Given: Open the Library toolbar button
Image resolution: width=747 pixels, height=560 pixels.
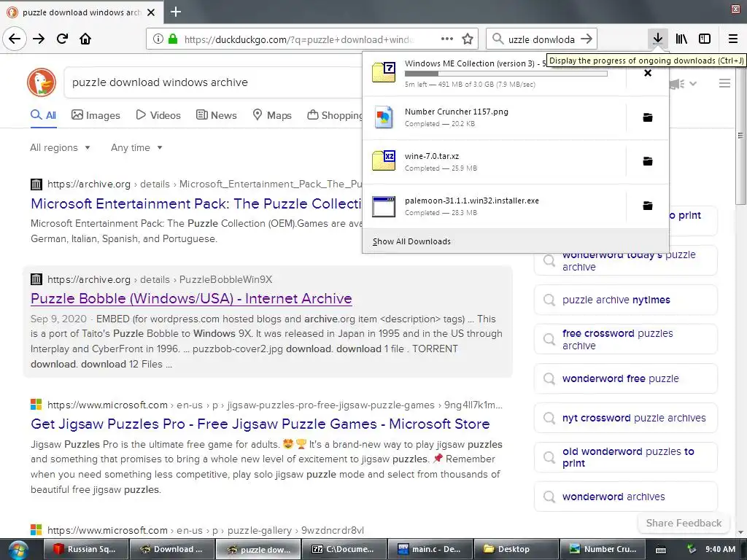Looking at the screenshot, I should point(681,39).
